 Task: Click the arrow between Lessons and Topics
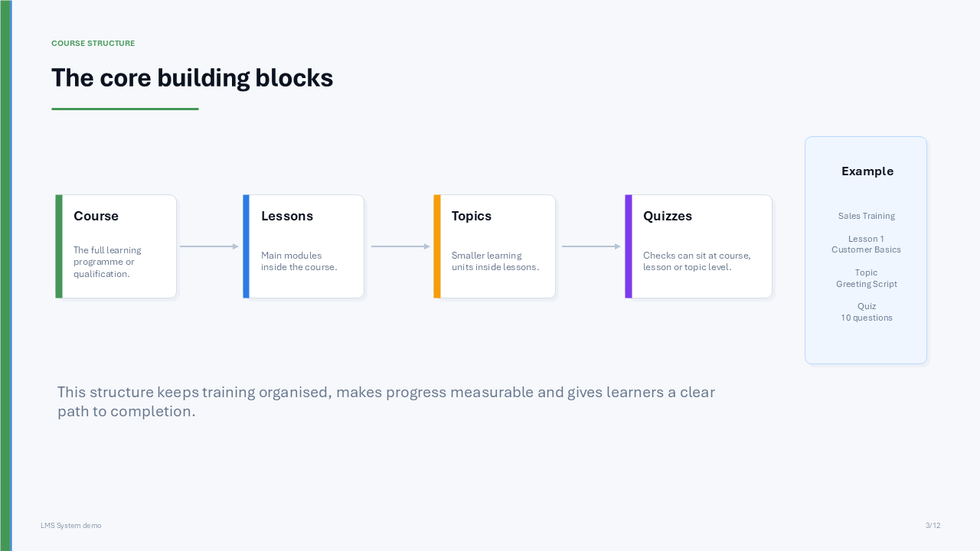tap(400, 246)
